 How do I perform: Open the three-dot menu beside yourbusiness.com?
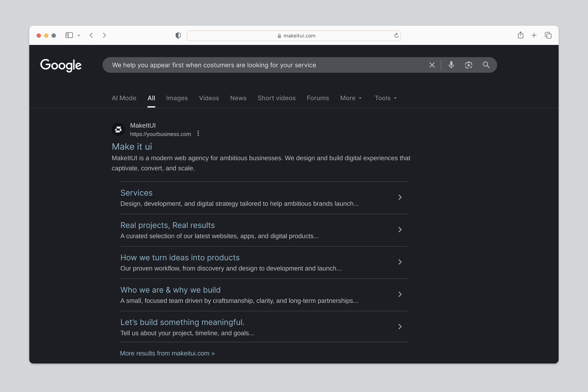coord(198,134)
